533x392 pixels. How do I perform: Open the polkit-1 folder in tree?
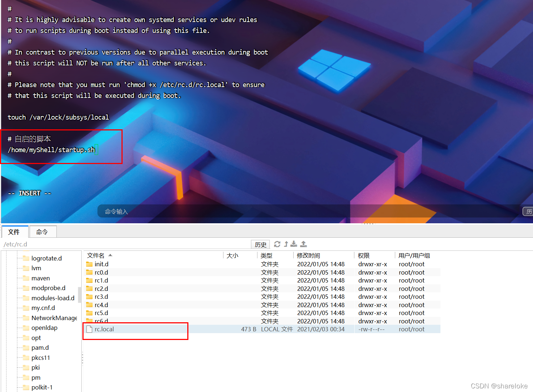pos(42,387)
